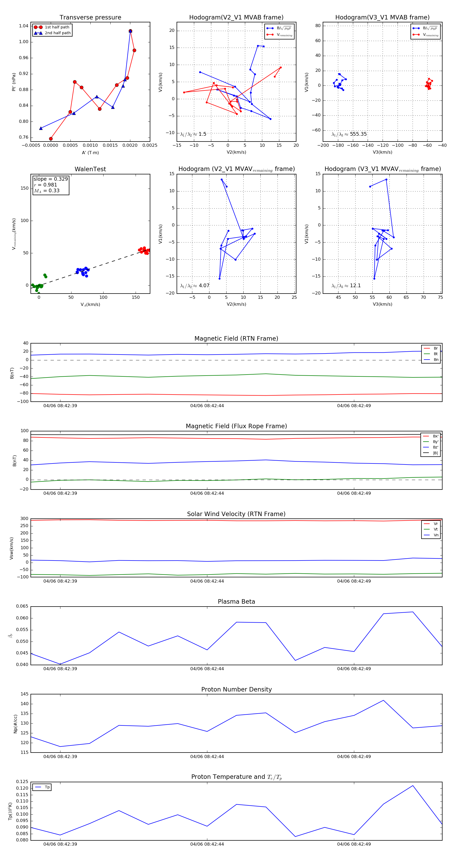Select the "Bt" legend entry
473x868 pixels.
431,354
